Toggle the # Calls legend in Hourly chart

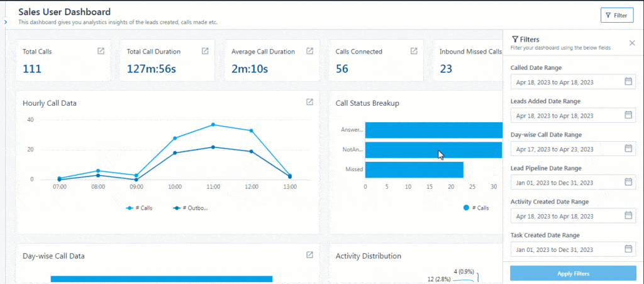[x=139, y=208]
